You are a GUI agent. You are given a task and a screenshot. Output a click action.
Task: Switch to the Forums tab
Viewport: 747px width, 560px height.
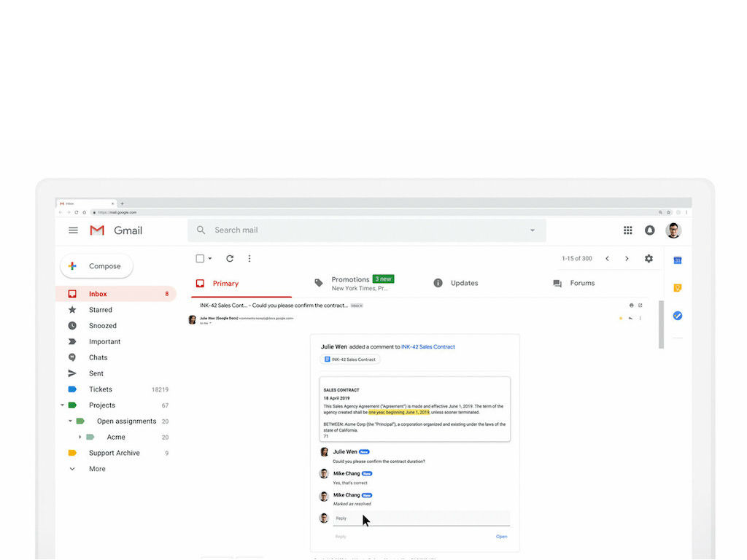581,283
